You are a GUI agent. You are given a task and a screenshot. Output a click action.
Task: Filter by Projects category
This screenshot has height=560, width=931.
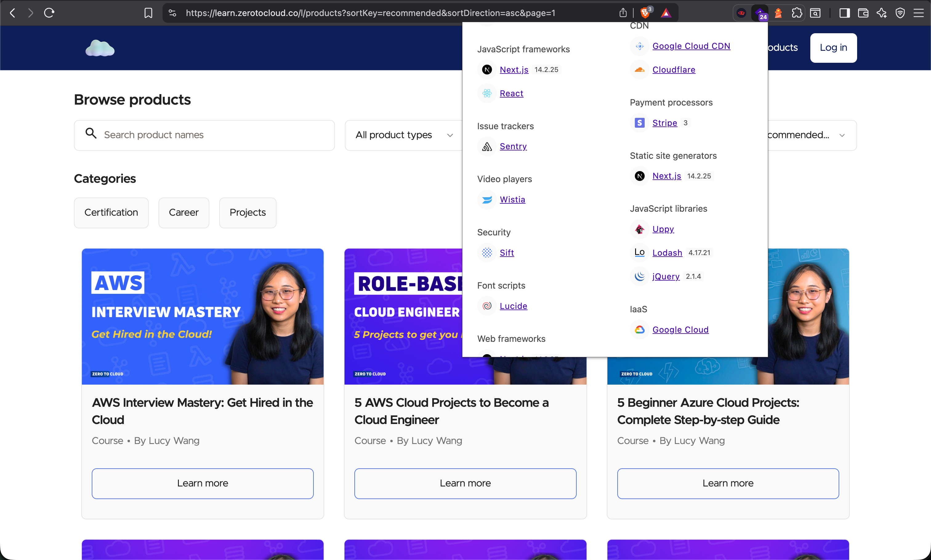tap(248, 213)
